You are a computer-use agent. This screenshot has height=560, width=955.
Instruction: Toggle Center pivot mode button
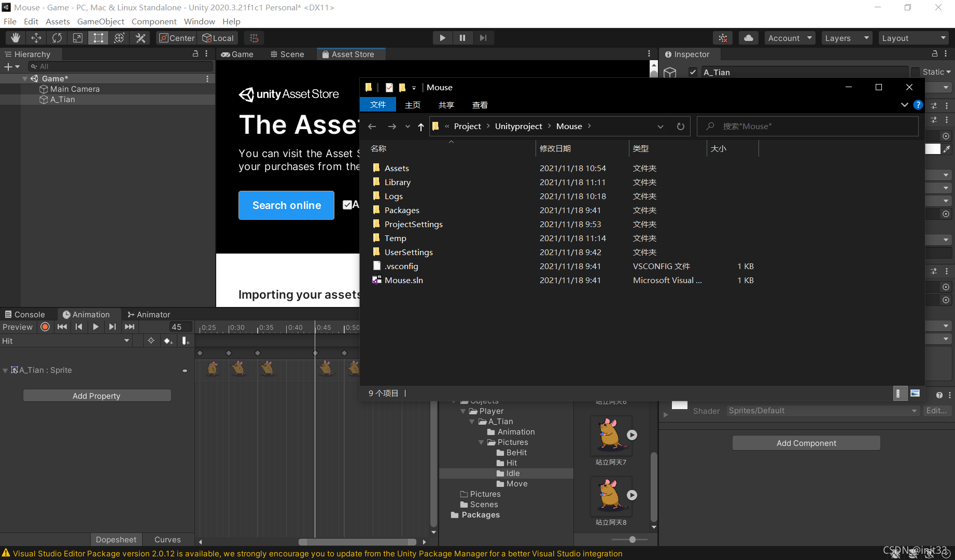(x=177, y=38)
